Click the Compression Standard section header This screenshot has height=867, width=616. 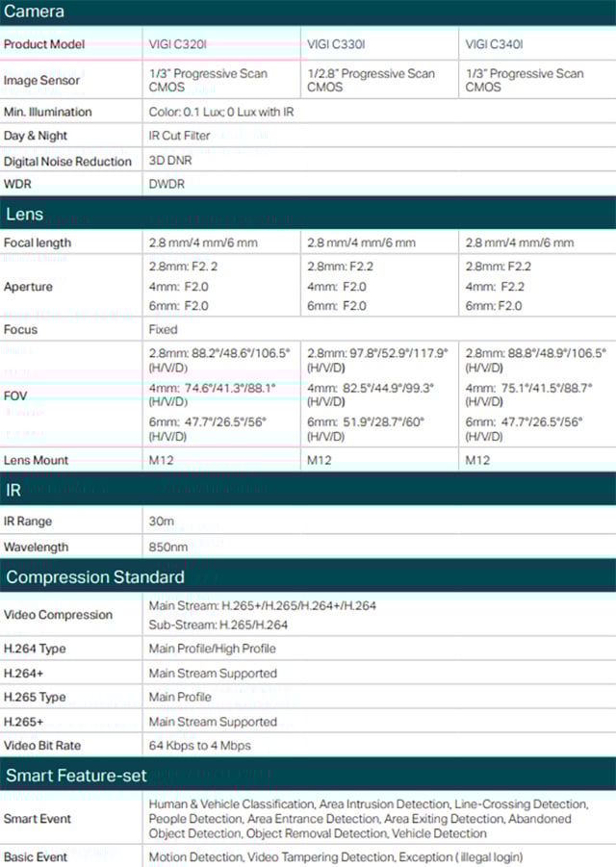coord(308,576)
